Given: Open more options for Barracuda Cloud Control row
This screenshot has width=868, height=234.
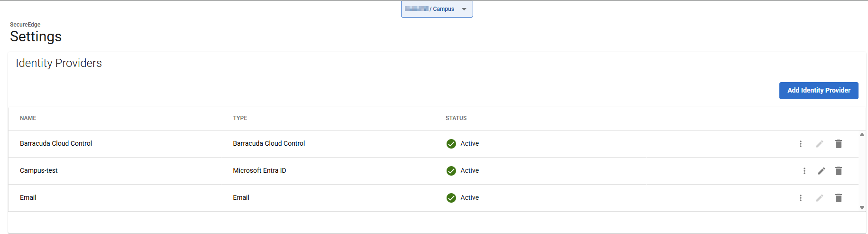Looking at the screenshot, I should pos(801,144).
